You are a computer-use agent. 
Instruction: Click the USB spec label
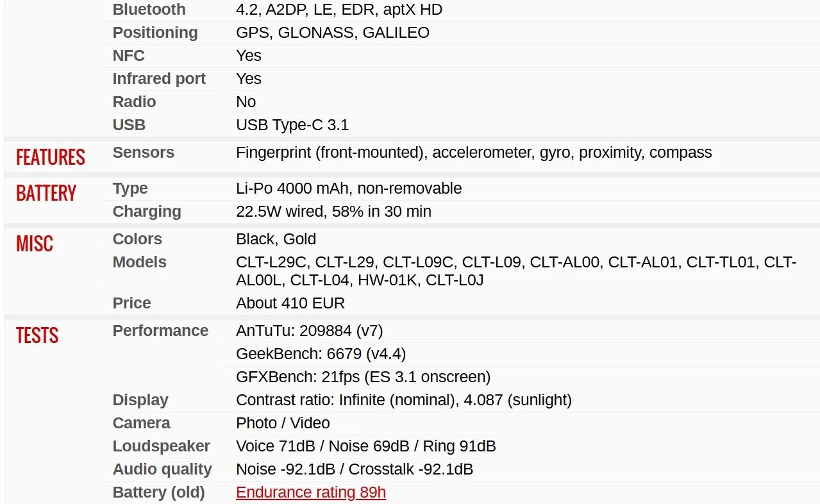click(x=129, y=125)
